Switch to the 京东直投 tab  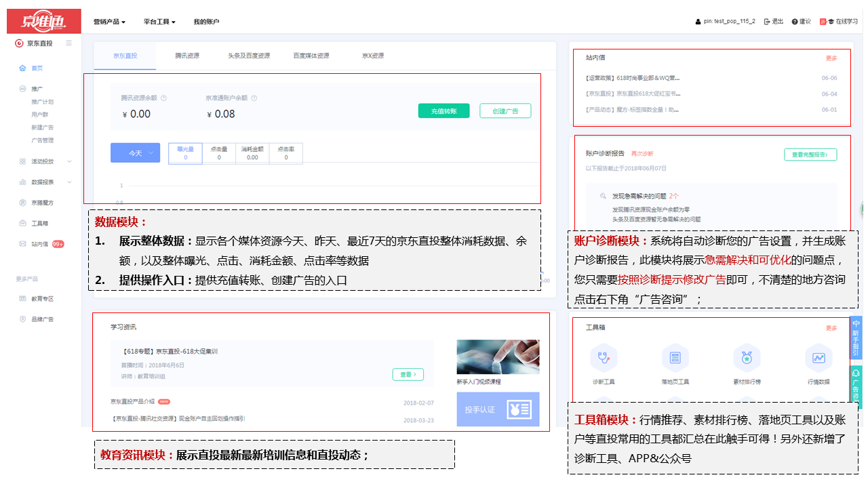125,56
